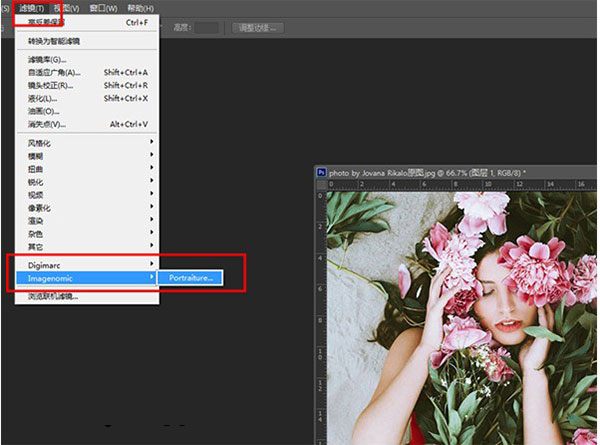
Task: Open the 滤镜(T) menu in menu bar
Action: [x=34, y=7]
